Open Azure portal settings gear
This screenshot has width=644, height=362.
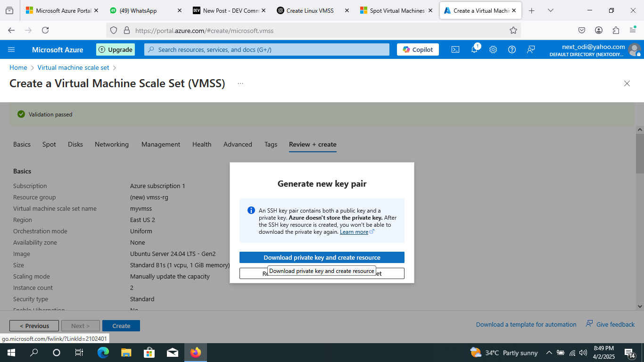[493, 49]
